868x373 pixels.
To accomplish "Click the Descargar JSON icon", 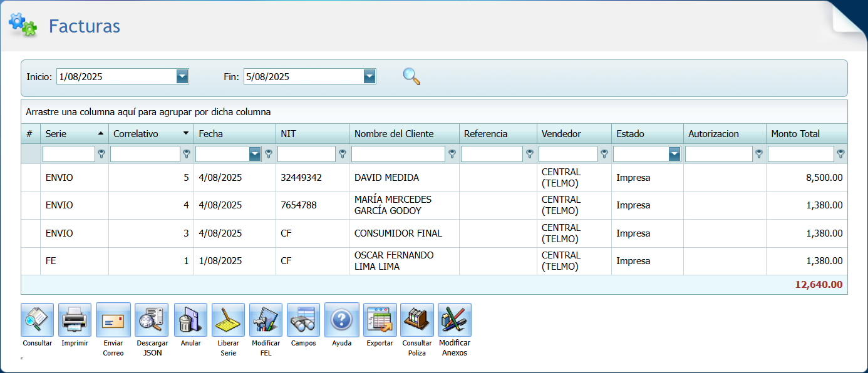I will (x=152, y=320).
